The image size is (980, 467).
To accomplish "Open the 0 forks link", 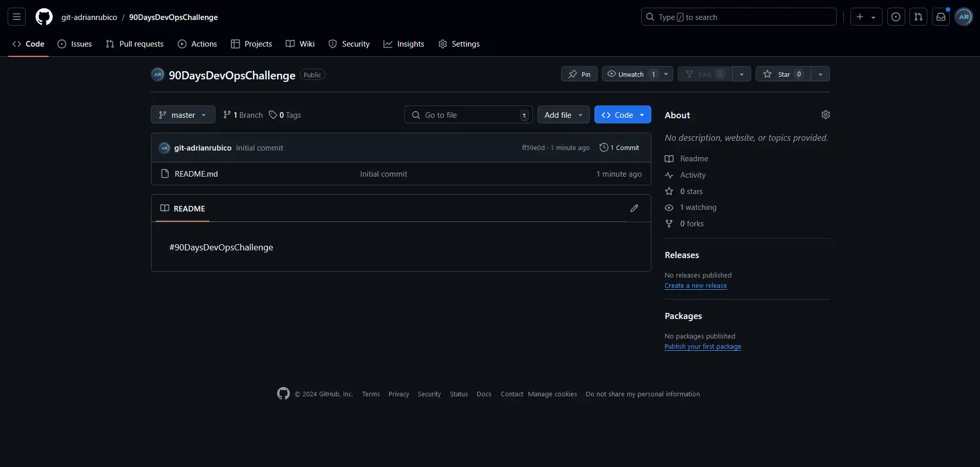I will (x=685, y=224).
